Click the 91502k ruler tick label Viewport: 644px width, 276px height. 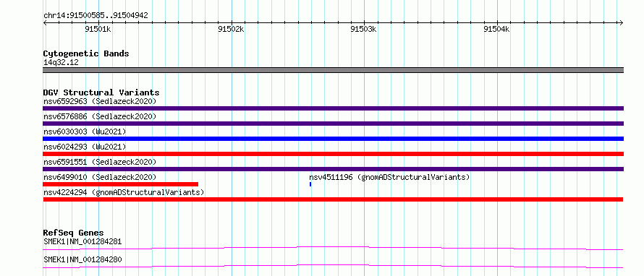232,29
